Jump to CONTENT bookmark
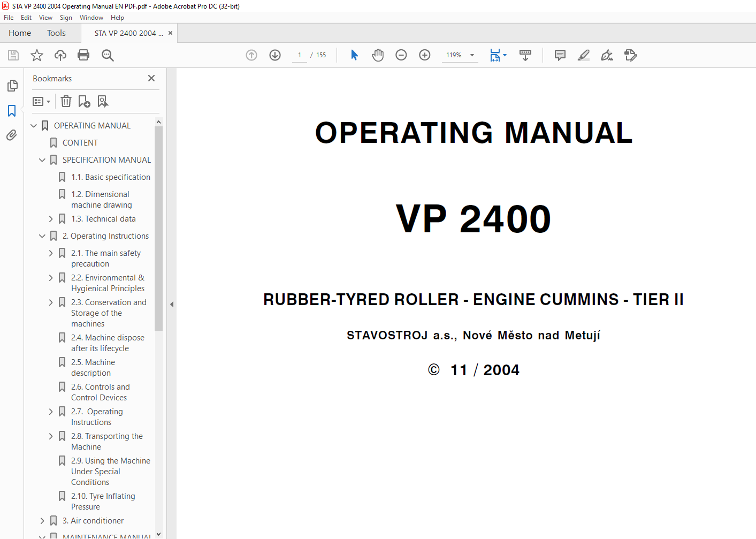This screenshot has width=756, height=539. [x=80, y=143]
